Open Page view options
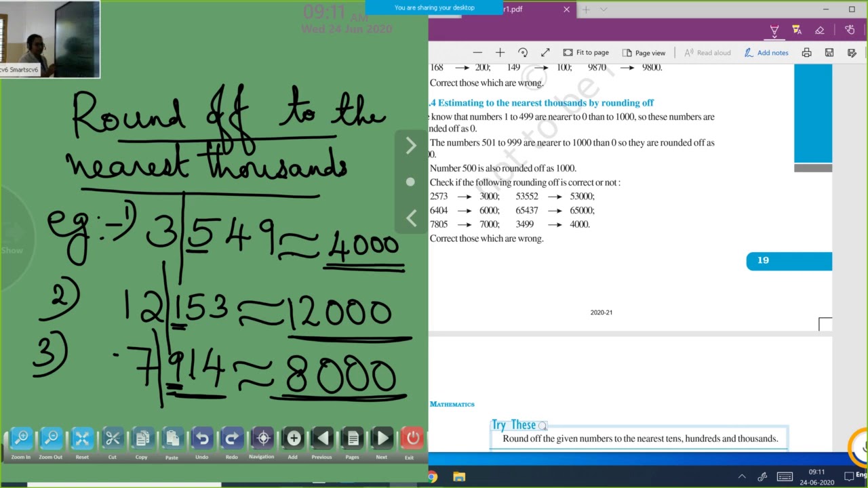Screen dimensions: 868x488 [644, 52]
